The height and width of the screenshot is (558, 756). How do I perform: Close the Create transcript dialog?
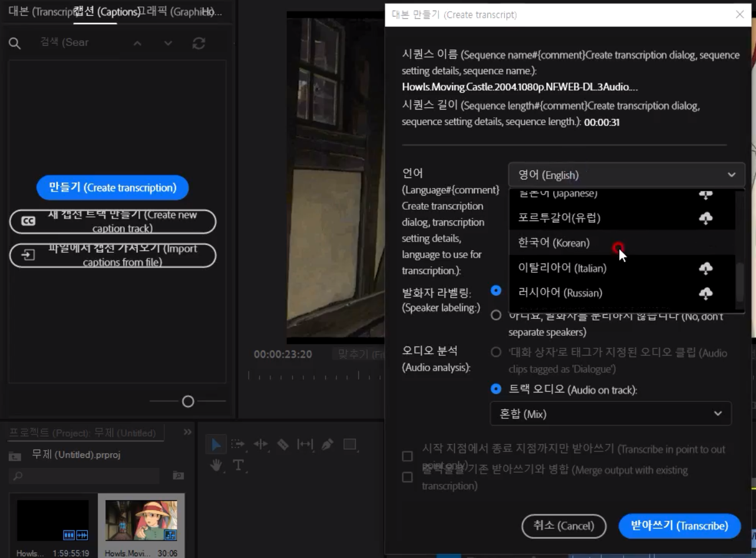tap(740, 14)
